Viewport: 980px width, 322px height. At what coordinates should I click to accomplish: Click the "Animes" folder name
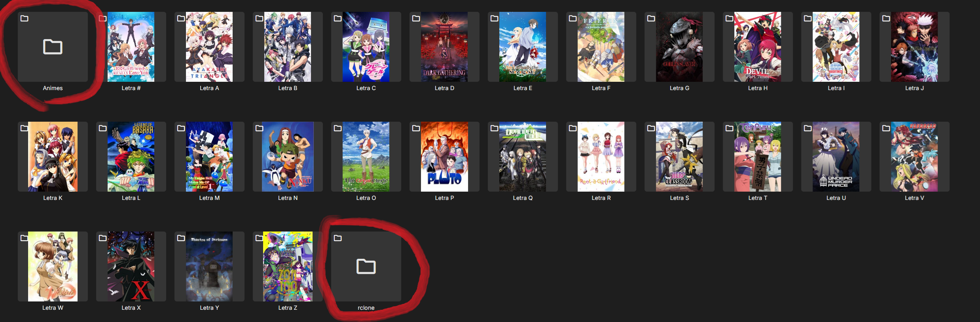click(53, 88)
